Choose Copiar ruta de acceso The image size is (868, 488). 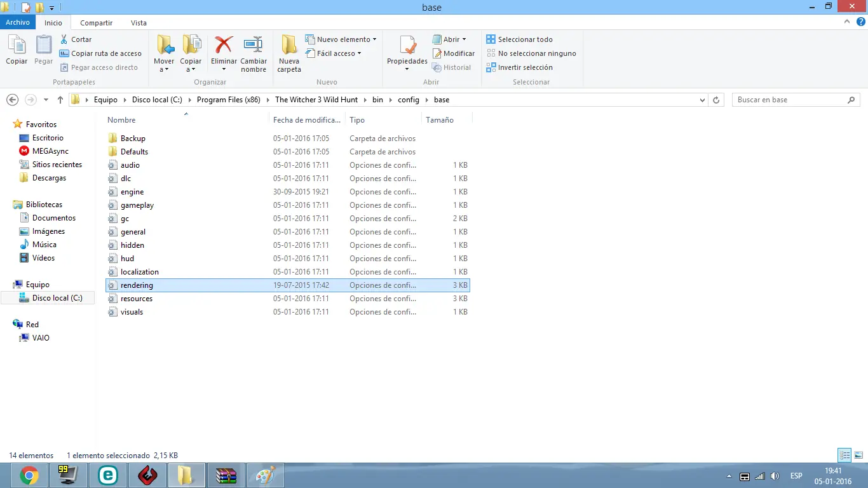click(100, 53)
